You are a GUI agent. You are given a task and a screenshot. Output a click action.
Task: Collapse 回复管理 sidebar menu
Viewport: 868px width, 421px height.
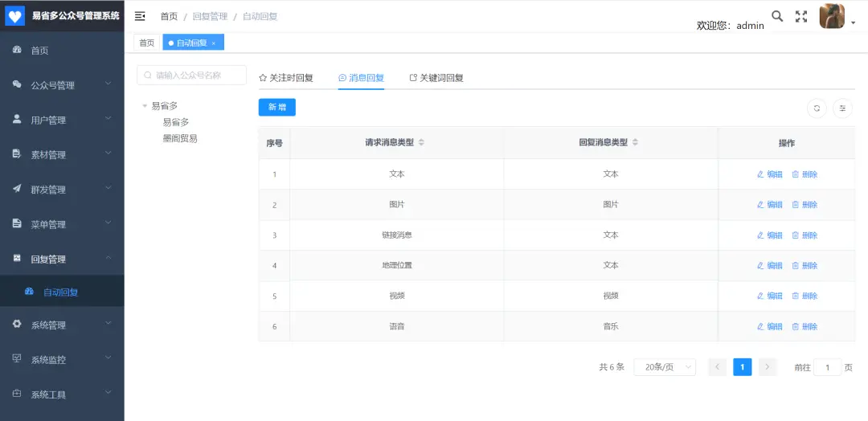[x=108, y=258]
